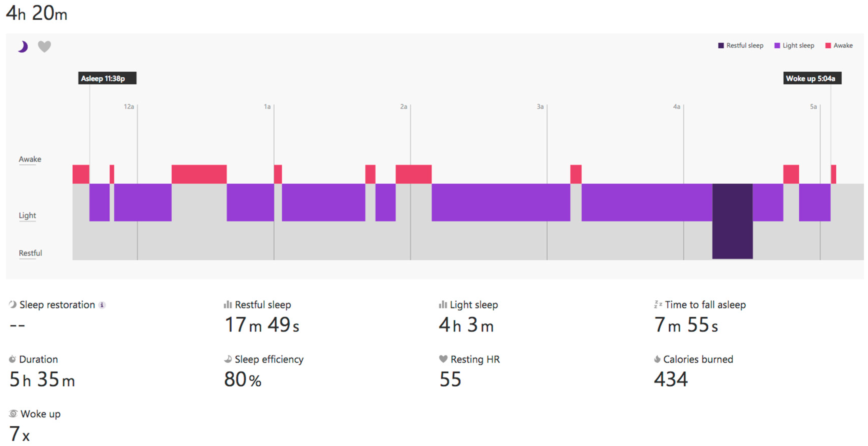The width and height of the screenshot is (868, 446).
Task: Click the 3a time gridline label
Action: click(x=540, y=107)
